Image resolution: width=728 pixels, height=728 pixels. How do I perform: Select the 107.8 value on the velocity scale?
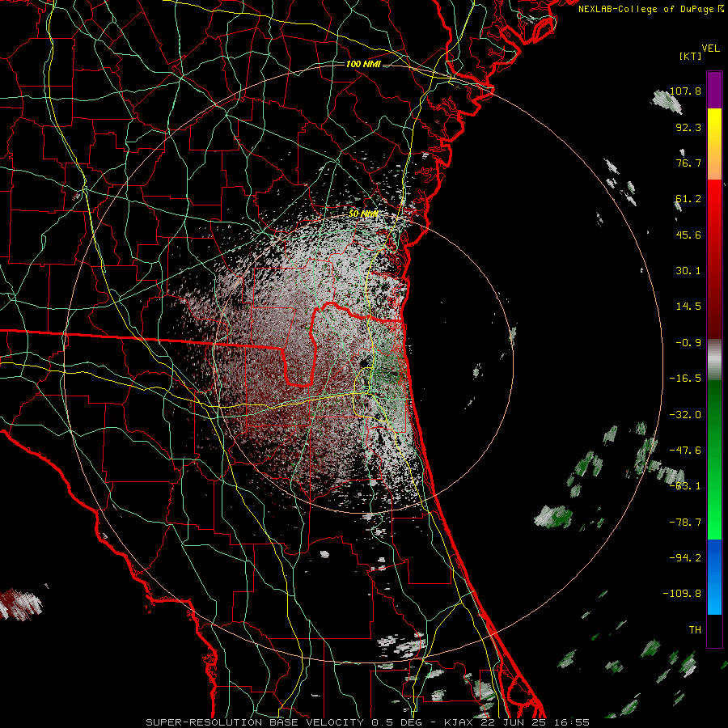[x=685, y=91]
